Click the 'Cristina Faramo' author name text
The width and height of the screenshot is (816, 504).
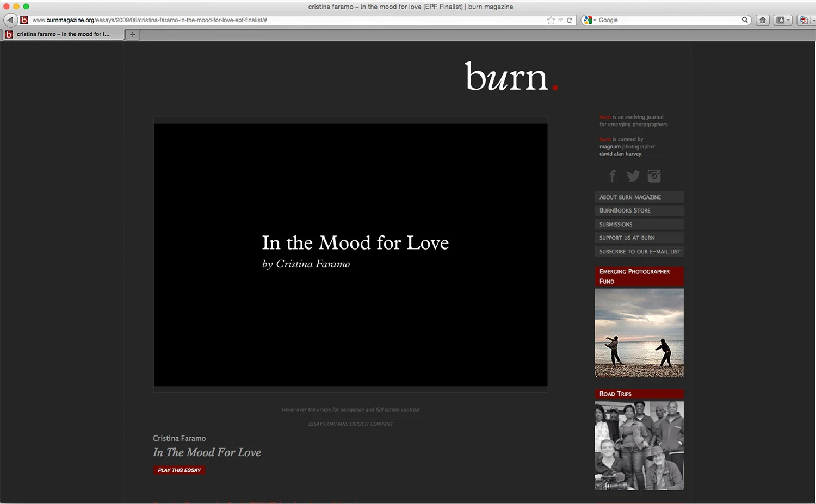point(180,438)
